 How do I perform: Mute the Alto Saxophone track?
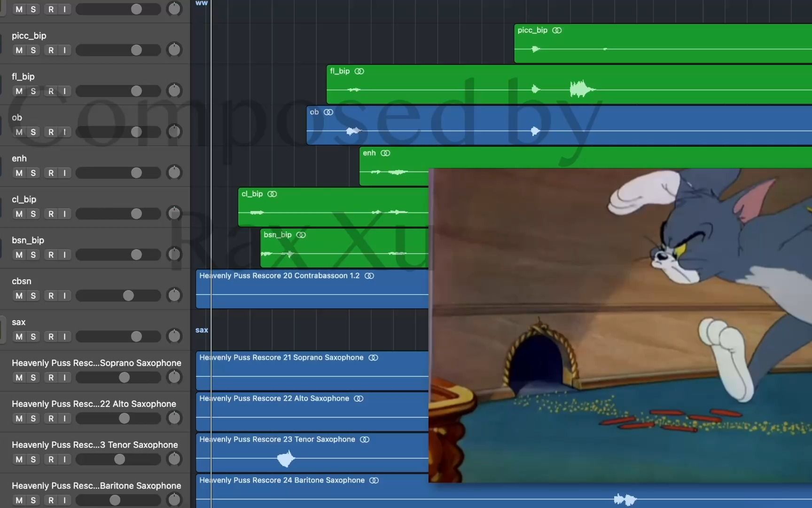coord(19,418)
